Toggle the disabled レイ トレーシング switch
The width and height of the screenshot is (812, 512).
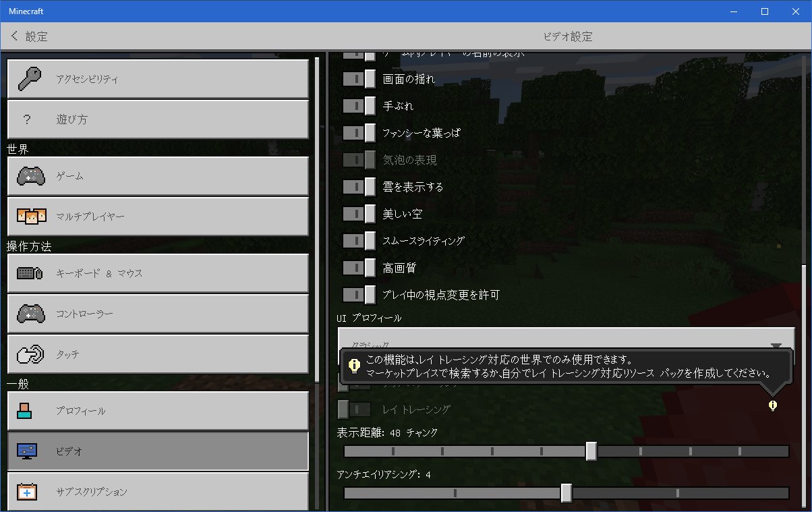pyautogui.click(x=354, y=409)
